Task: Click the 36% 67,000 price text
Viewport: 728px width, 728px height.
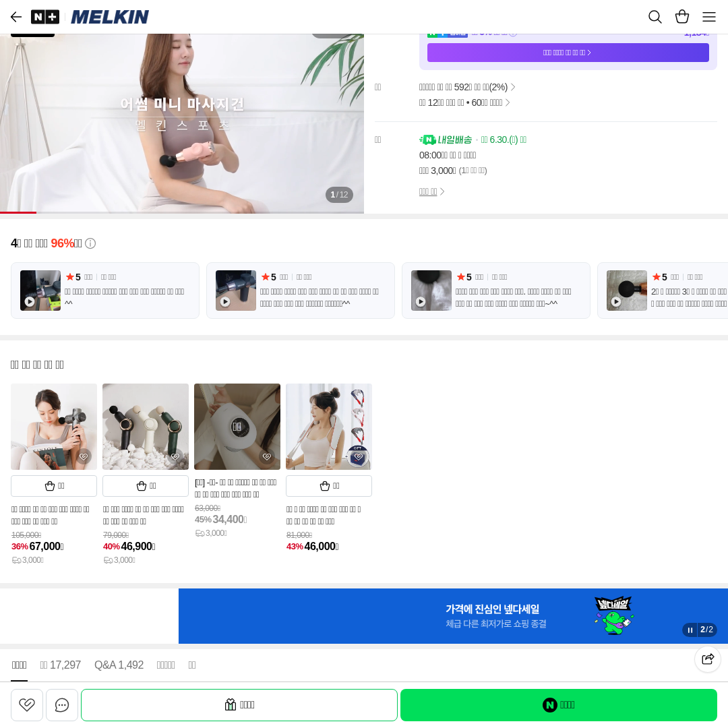Action: click(x=38, y=547)
